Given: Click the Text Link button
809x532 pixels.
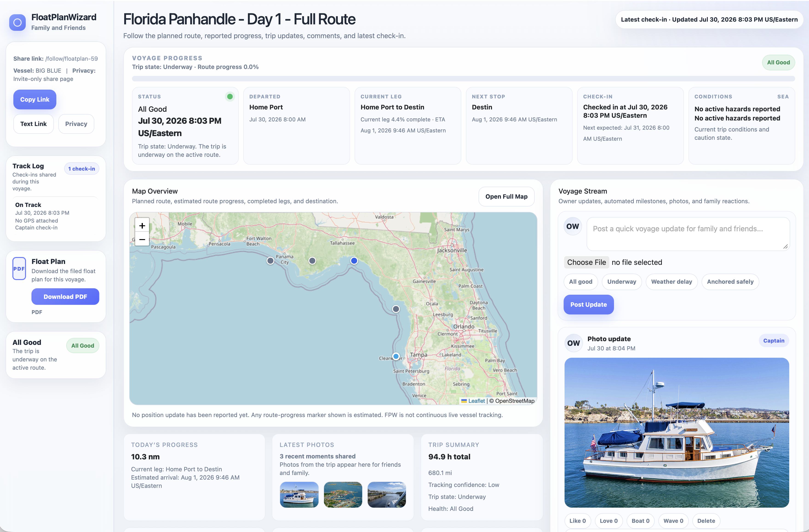Looking at the screenshot, I should click(33, 124).
